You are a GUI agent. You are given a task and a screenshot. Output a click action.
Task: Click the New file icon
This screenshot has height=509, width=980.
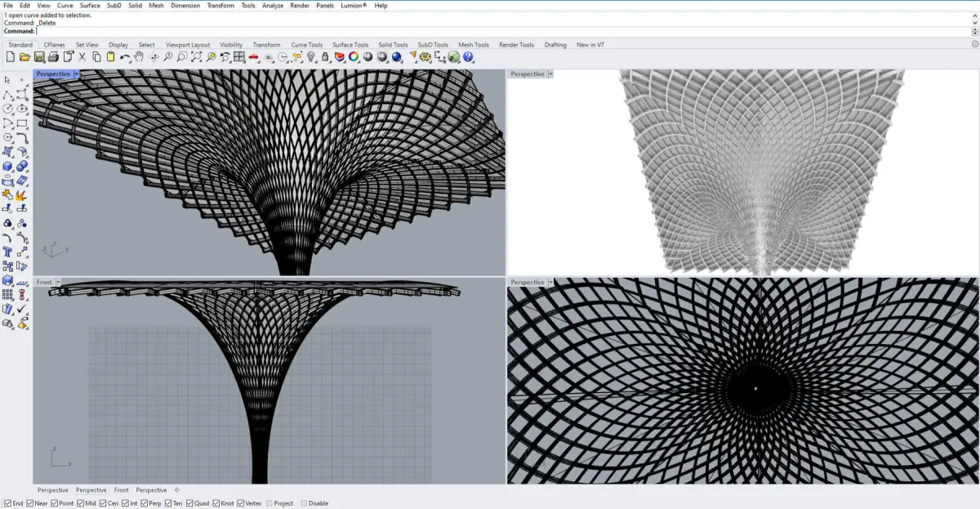tap(11, 57)
